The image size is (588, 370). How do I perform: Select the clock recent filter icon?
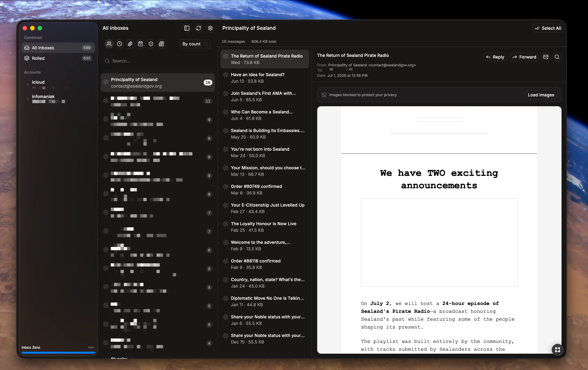[120, 44]
